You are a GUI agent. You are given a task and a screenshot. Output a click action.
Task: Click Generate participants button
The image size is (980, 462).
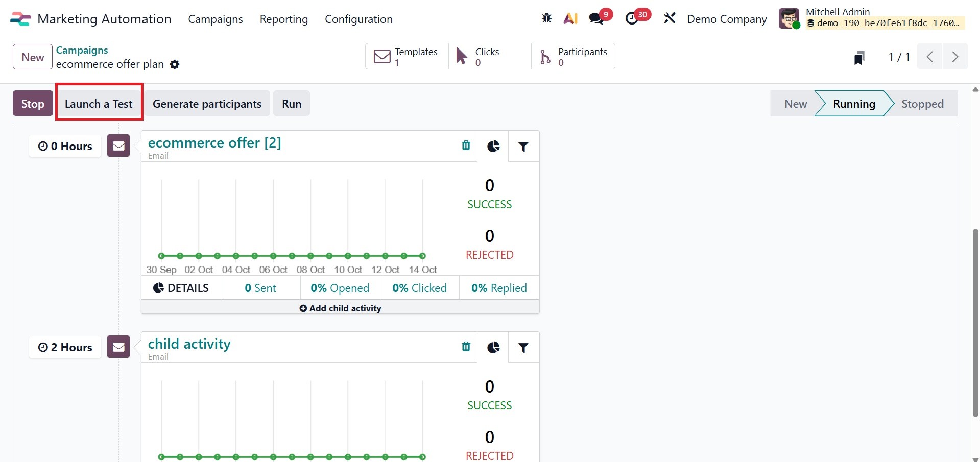(x=207, y=104)
